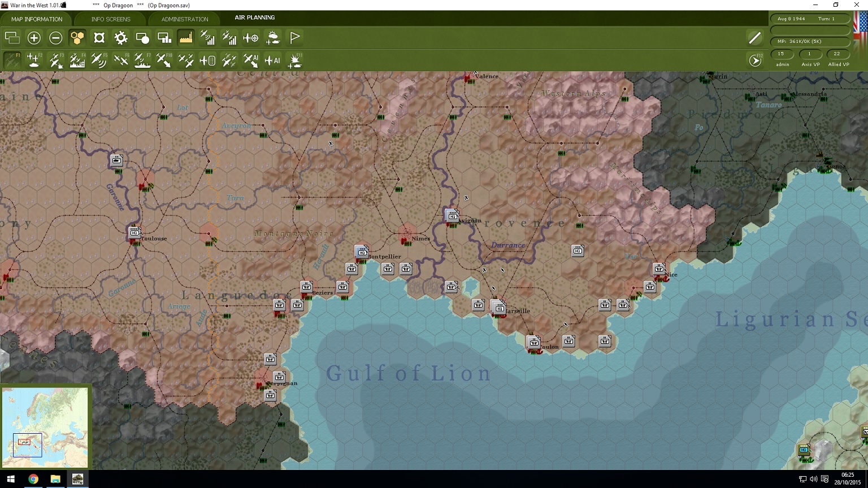This screenshot has width=868, height=488.
Task: Open Google Chrome from the taskbar
Action: [x=33, y=479]
